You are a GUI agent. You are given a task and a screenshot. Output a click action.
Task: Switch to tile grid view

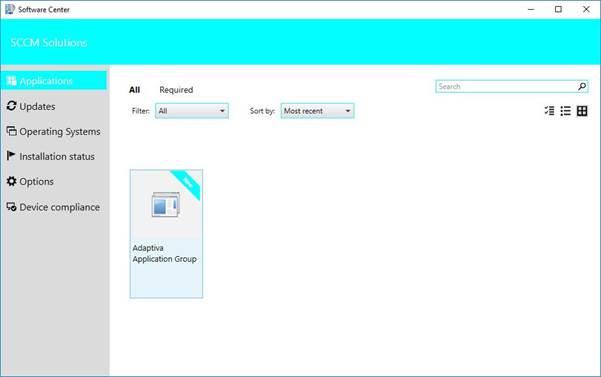point(582,111)
